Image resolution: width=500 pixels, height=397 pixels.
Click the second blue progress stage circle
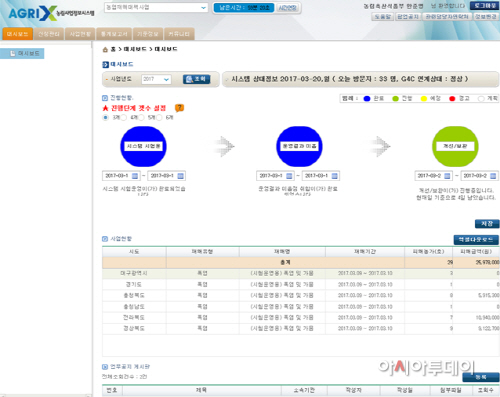pos(299,146)
